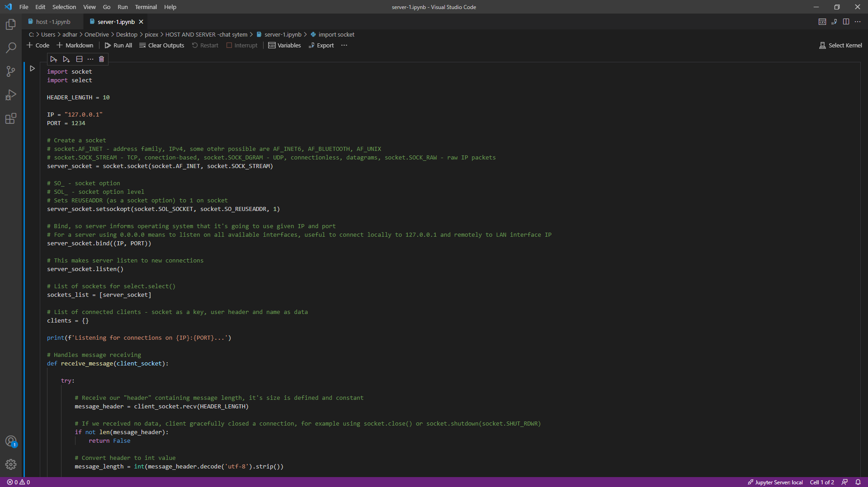Click on the HEADER_LENGTH = 10 line

[x=78, y=98]
